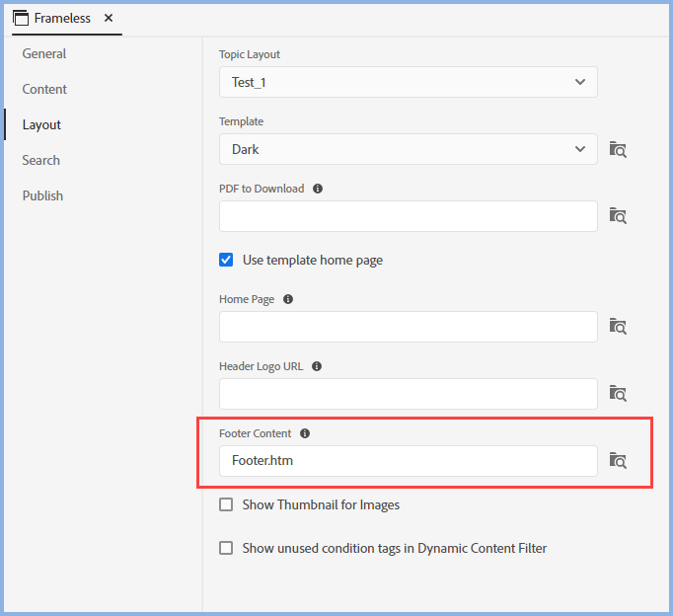The image size is (673, 616).
Task: Click info icon beside Home Page label
Action: tap(288, 299)
